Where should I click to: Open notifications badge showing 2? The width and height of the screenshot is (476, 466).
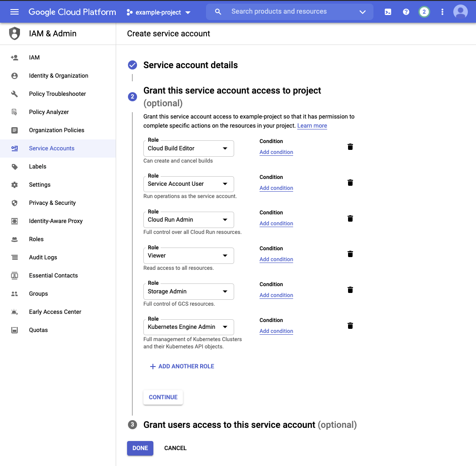[424, 12]
